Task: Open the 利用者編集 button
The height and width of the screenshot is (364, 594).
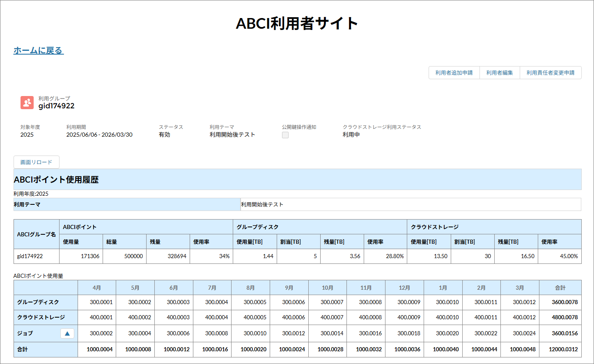Action: (499, 73)
